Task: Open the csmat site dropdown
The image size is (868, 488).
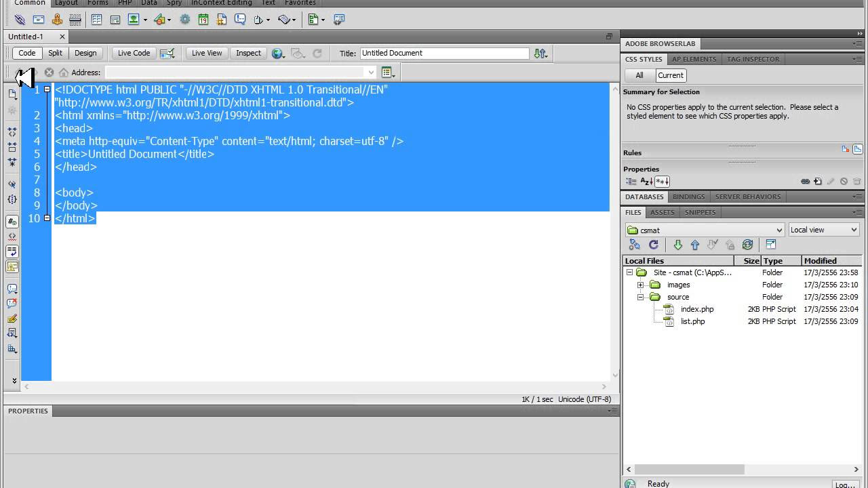Action: 779,230
